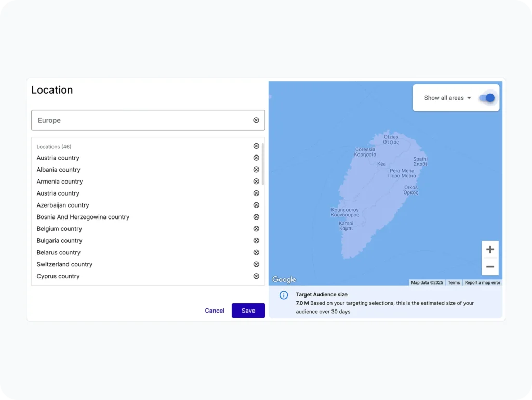Remove Albania country from list
The width and height of the screenshot is (532, 400).
tap(256, 170)
